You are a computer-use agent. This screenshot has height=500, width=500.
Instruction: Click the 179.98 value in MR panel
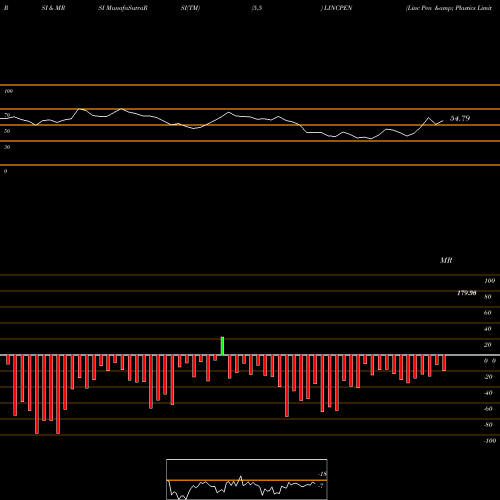point(467,293)
